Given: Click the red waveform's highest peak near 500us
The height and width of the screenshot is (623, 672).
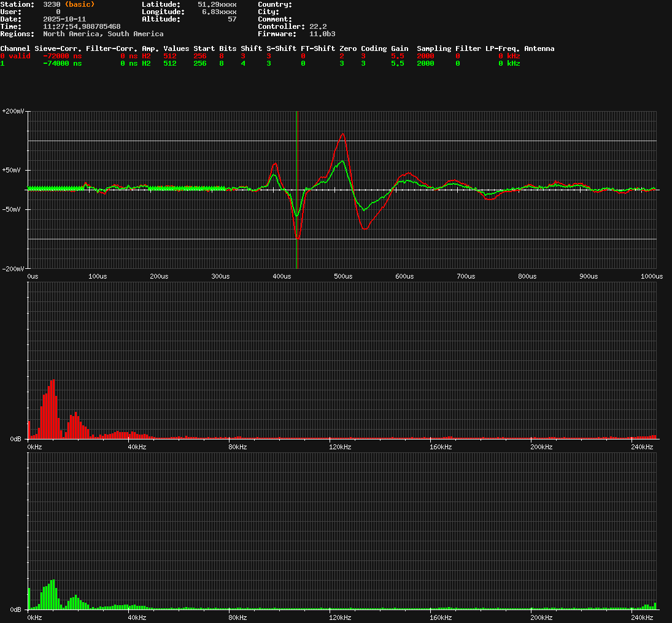Looking at the screenshot, I should [x=342, y=134].
